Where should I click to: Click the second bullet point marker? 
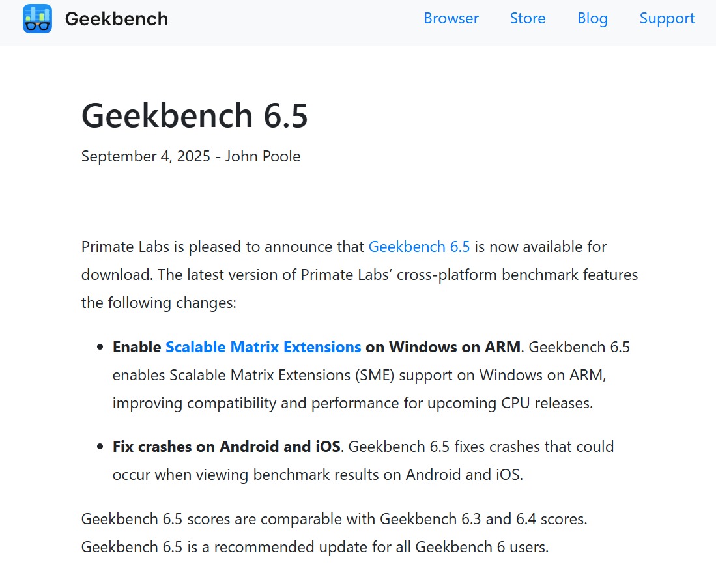pyautogui.click(x=100, y=447)
